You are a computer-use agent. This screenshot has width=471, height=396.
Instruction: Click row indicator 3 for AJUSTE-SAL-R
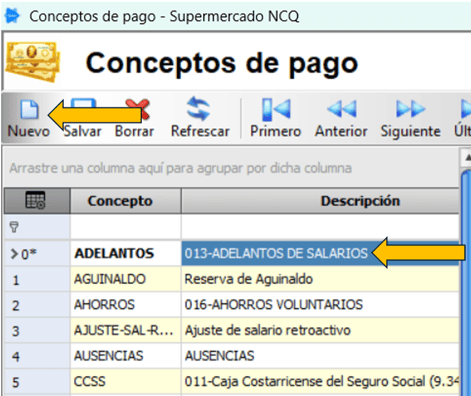click(37, 330)
